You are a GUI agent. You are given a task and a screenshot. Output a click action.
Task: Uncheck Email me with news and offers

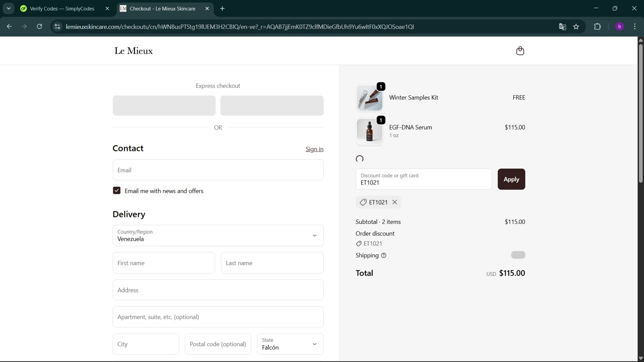(117, 190)
